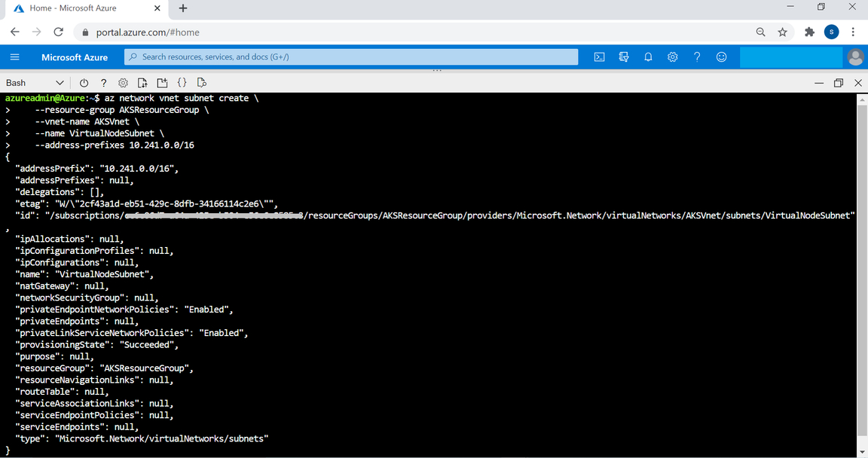Image resolution: width=868 pixels, height=458 pixels.
Task: Open a new Cloud Shell session
Action: (162, 83)
